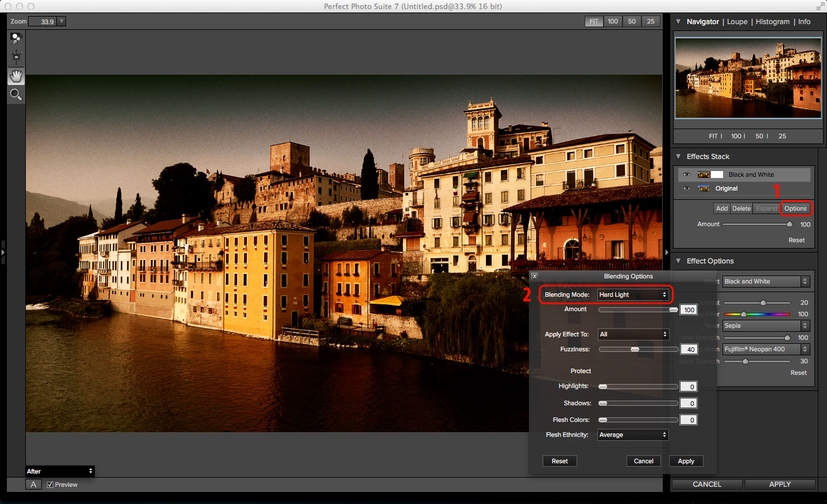Select the Masking Brush tool
The height and width of the screenshot is (504, 827).
[16, 38]
